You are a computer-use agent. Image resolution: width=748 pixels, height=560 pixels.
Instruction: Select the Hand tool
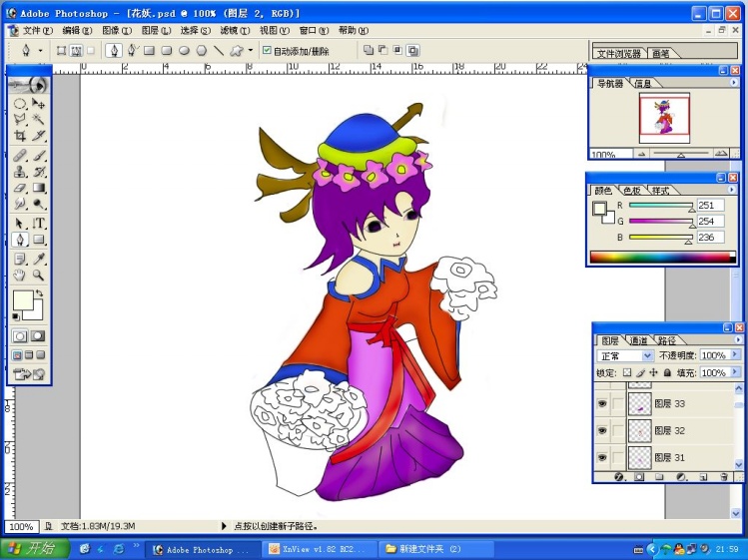click(x=20, y=276)
